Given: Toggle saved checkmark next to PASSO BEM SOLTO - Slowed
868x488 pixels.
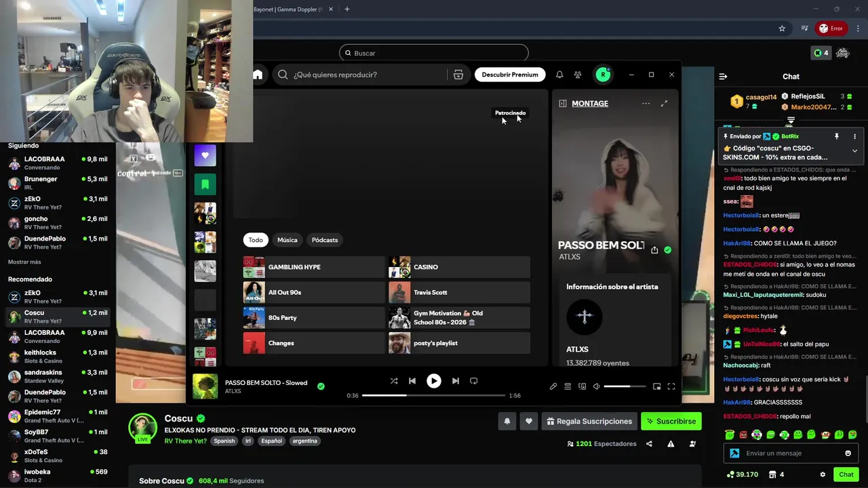Looking at the screenshot, I should [321, 386].
